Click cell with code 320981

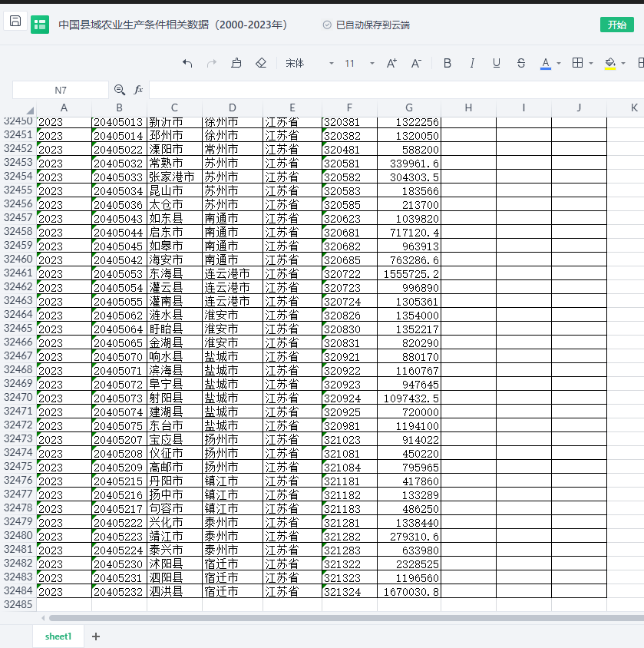pyautogui.click(x=349, y=425)
